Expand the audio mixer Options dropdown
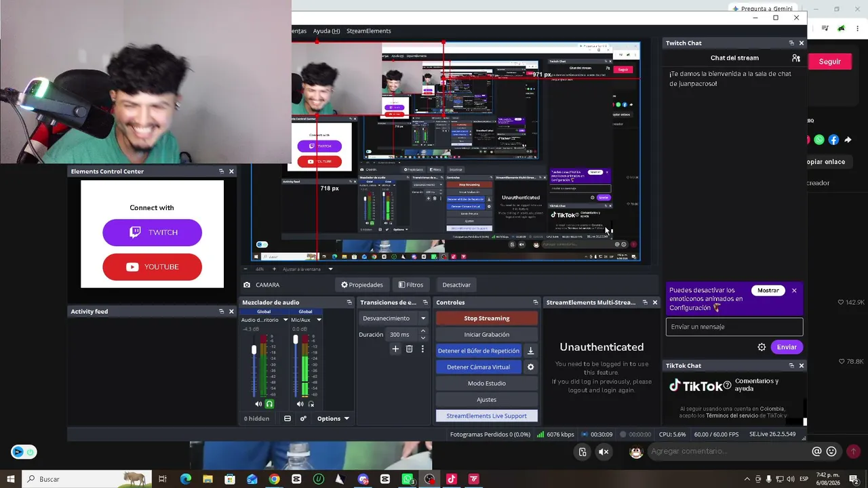The width and height of the screenshot is (868, 488). point(333,419)
